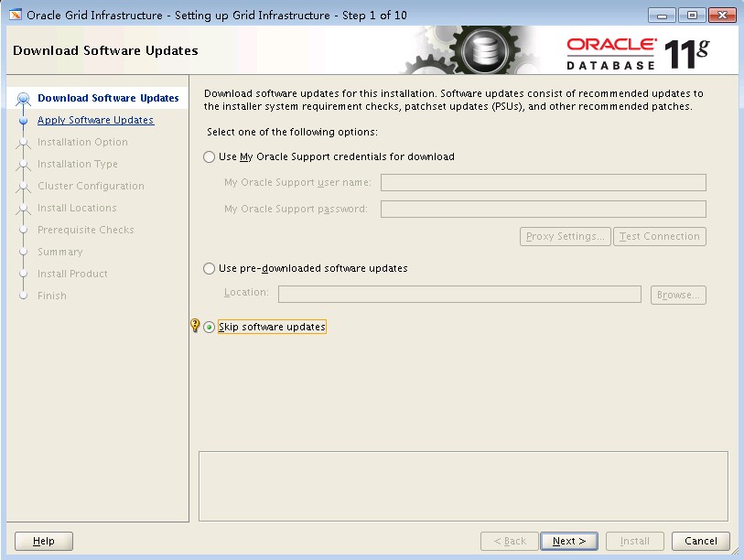
Task: Open the Apply Software Updates step link
Action: 95,120
